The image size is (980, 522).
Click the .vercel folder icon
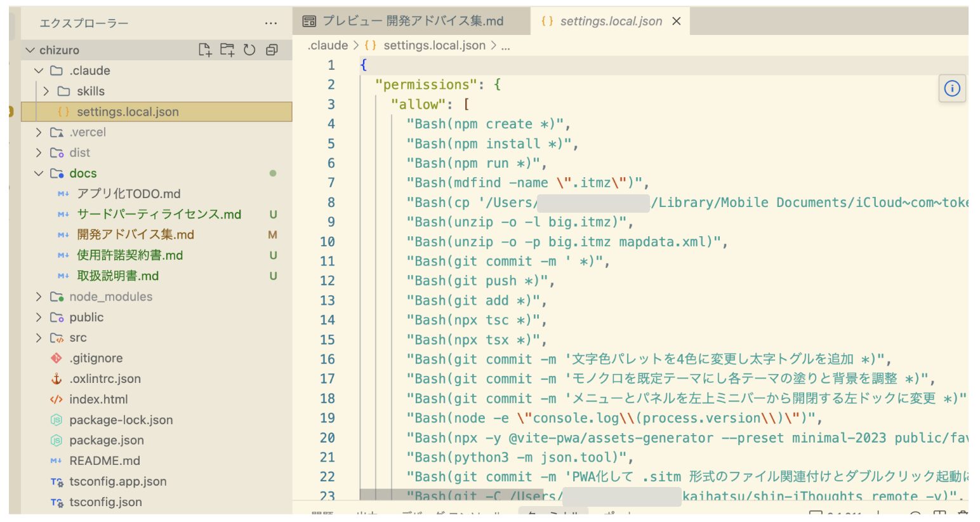coord(56,132)
